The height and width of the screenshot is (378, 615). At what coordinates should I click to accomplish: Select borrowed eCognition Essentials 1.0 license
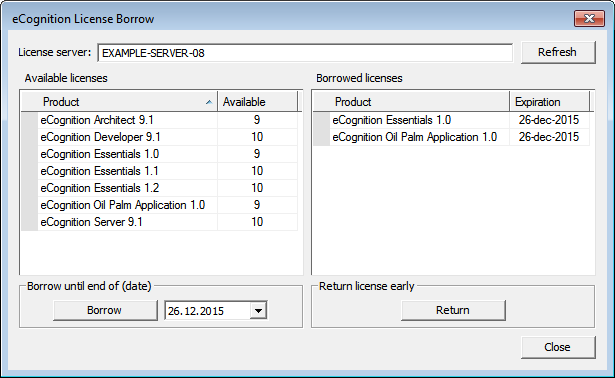(451, 120)
